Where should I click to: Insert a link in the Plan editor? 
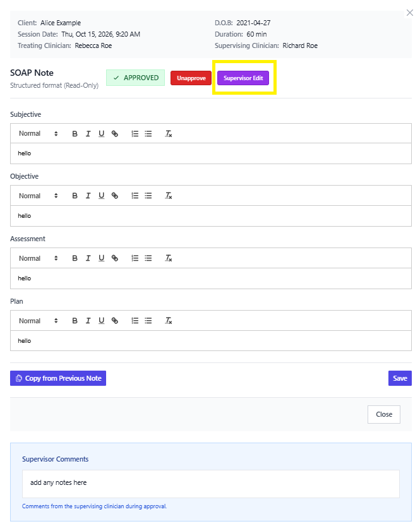(115, 321)
